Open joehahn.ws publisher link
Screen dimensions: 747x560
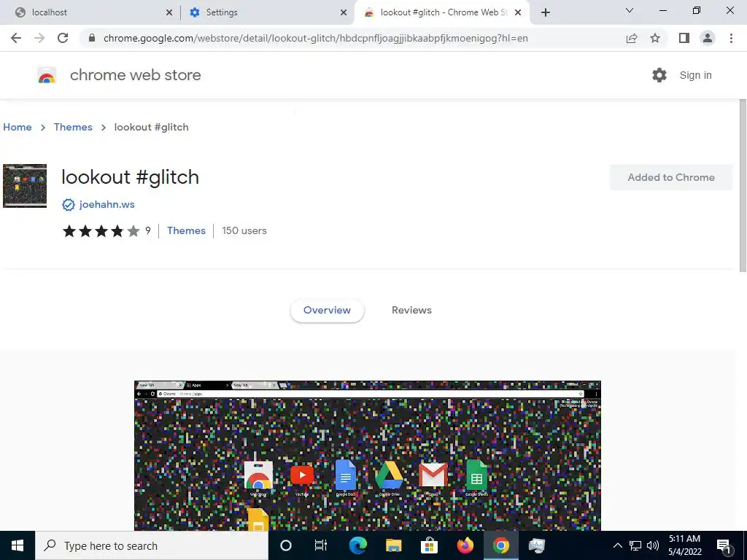point(107,205)
